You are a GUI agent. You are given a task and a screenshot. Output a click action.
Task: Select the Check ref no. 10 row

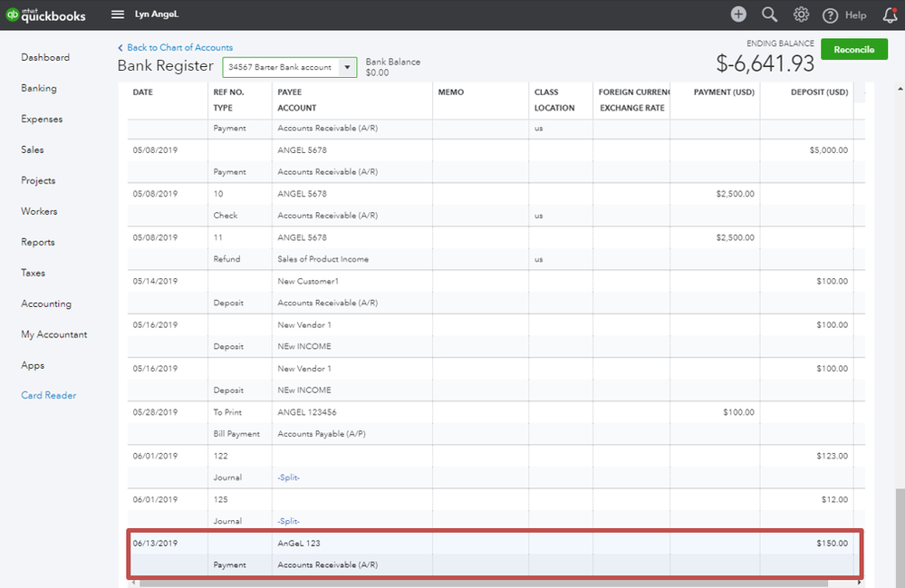(496, 204)
